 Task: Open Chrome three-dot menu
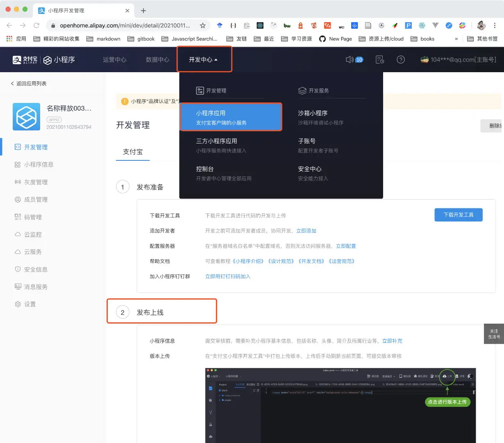[495, 25]
